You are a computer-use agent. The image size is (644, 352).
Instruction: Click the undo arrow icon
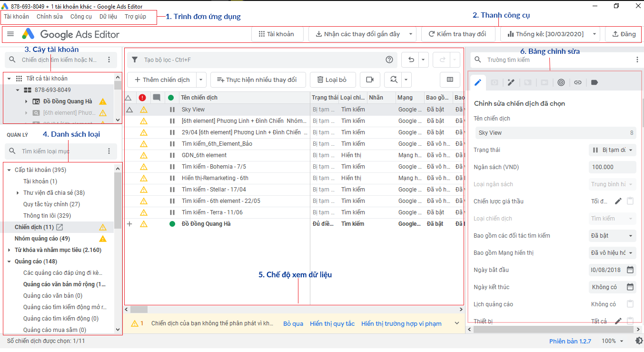pos(411,60)
